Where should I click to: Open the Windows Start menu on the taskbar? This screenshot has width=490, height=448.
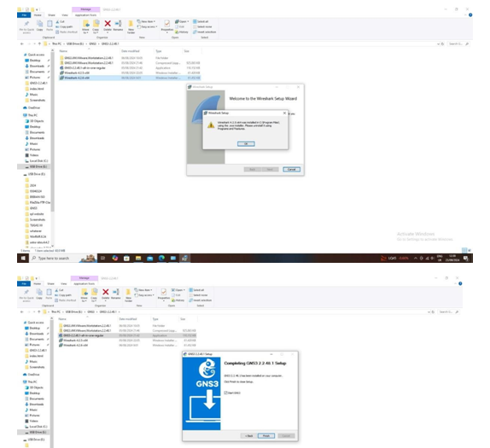[23, 258]
